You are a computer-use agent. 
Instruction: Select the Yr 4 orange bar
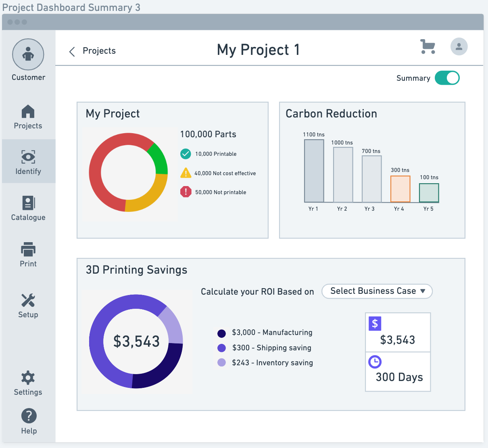click(400, 189)
